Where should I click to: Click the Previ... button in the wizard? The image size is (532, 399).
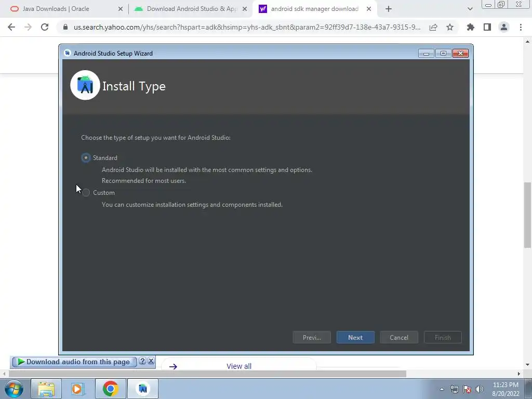point(312,338)
